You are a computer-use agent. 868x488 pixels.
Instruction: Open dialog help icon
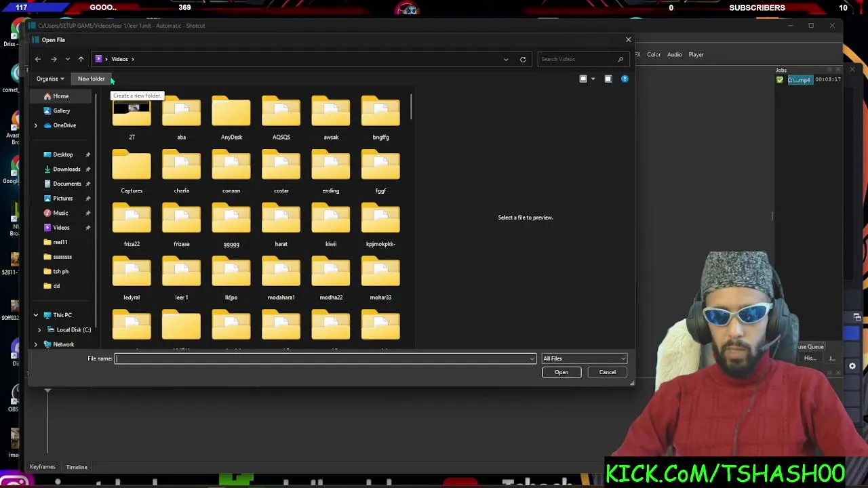(625, 79)
